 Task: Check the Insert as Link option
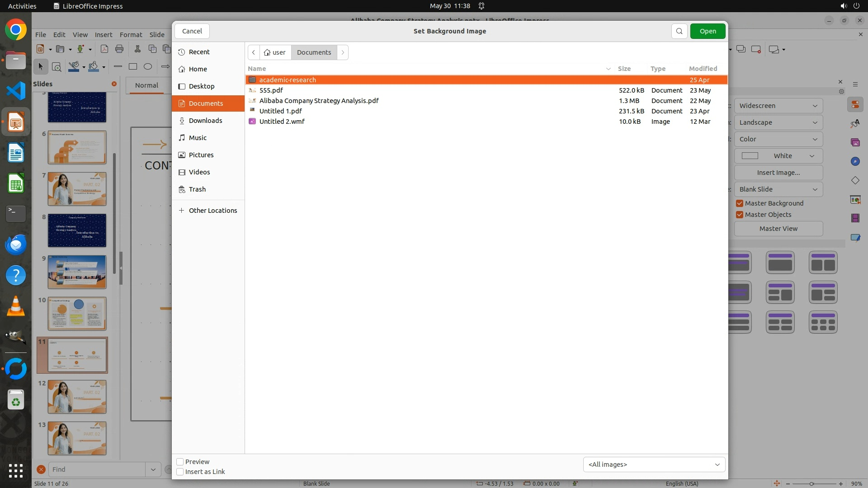pos(180,472)
